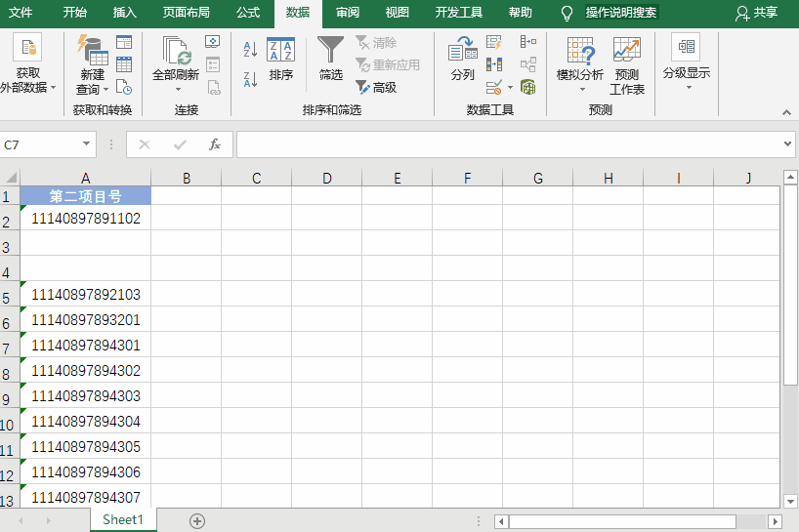
Task: Select column header D
Action: 326,179
